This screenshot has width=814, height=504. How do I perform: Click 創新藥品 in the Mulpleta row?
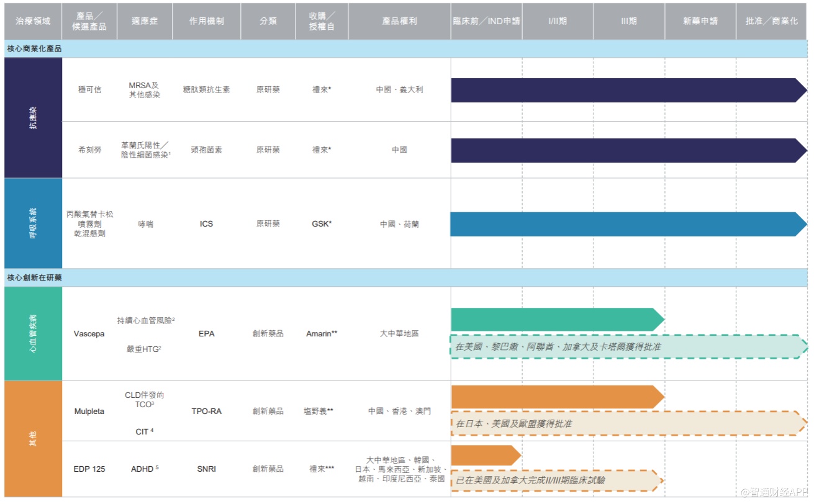click(268, 412)
